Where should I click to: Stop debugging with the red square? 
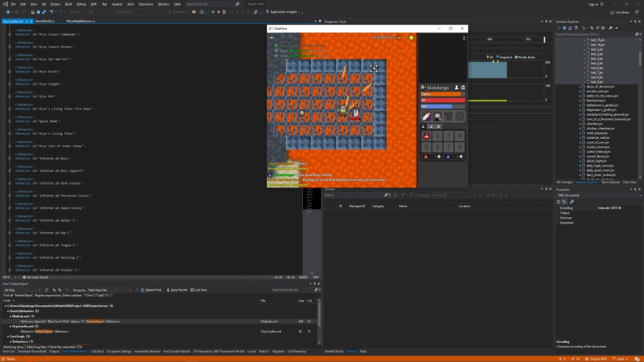[218, 12]
